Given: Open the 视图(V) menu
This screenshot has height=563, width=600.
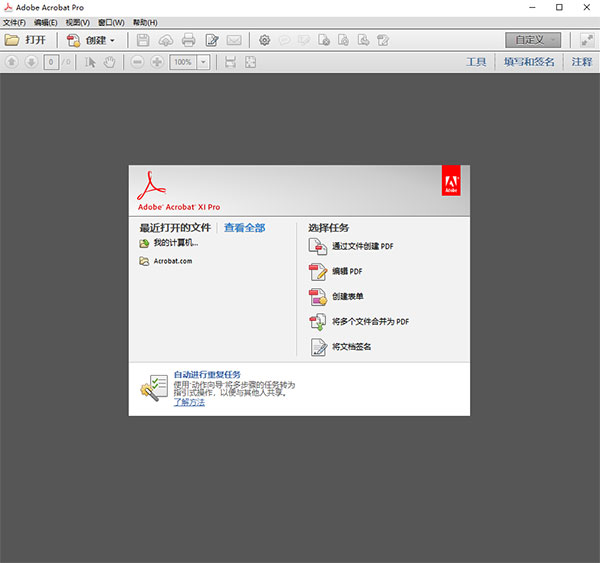Looking at the screenshot, I should (x=78, y=23).
